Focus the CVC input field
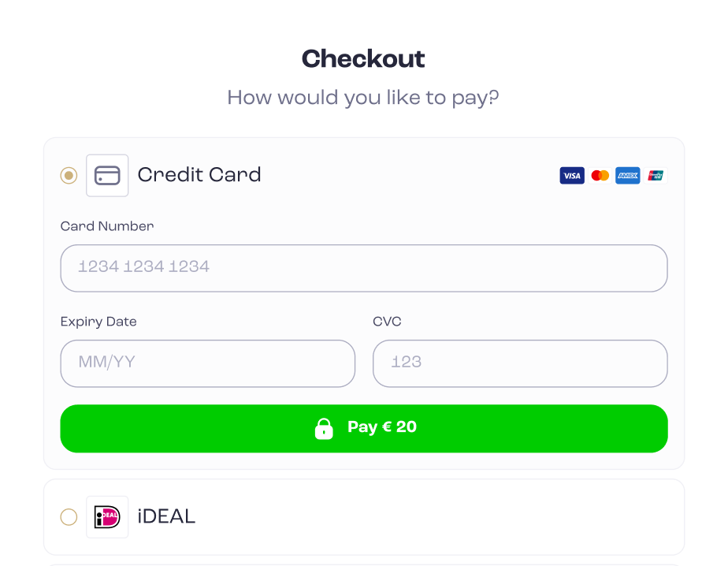 pyautogui.click(x=520, y=363)
